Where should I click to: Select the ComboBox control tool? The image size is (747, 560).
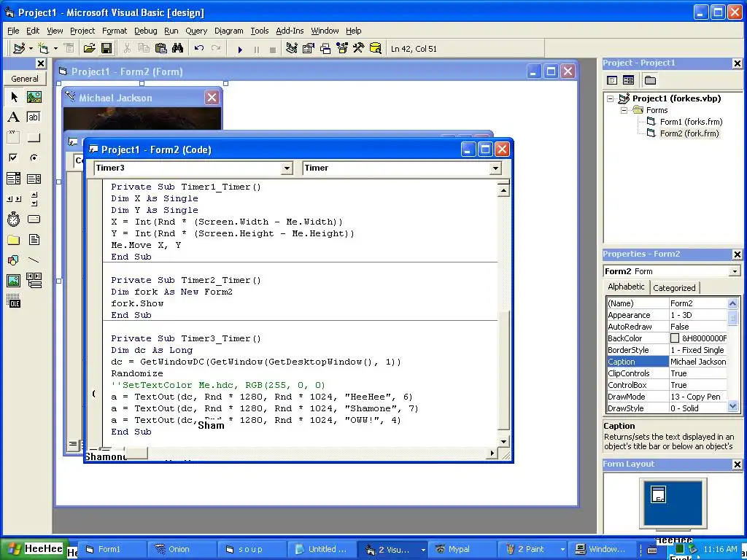pos(14,179)
